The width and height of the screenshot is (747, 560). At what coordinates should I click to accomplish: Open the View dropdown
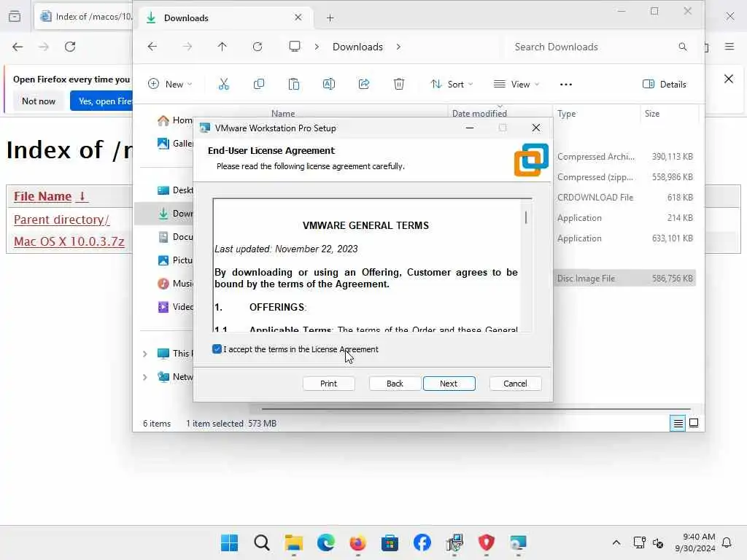pos(516,85)
